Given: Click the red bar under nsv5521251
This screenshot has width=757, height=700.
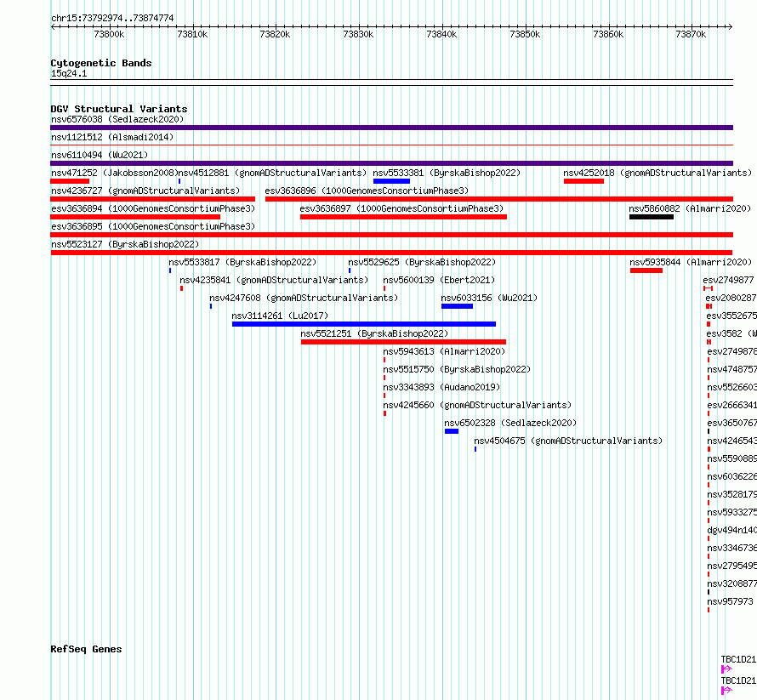Looking at the screenshot, I should (x=404, y=342).
